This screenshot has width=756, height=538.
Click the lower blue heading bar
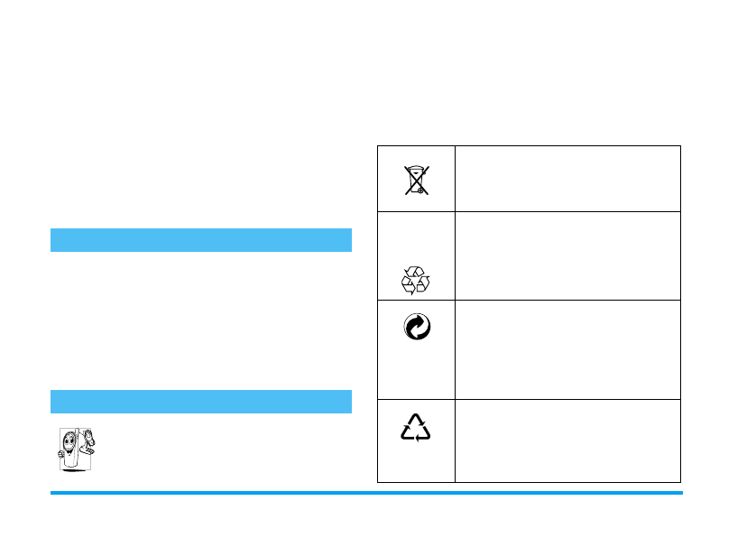click(200, 402)
